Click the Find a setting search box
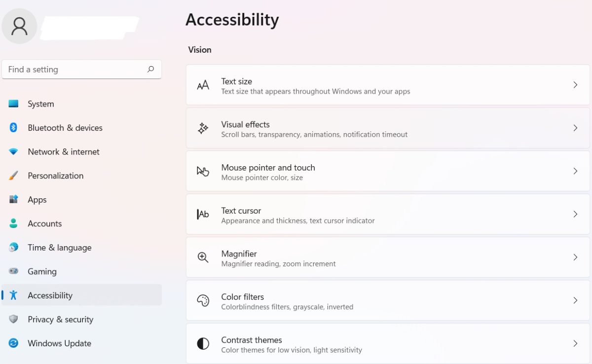 point(74,70)
